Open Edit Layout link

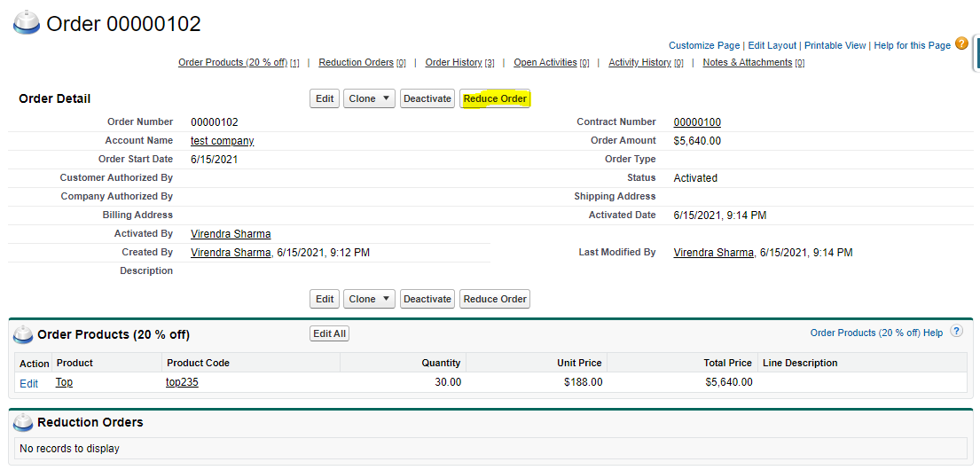[x=772, y=45]
